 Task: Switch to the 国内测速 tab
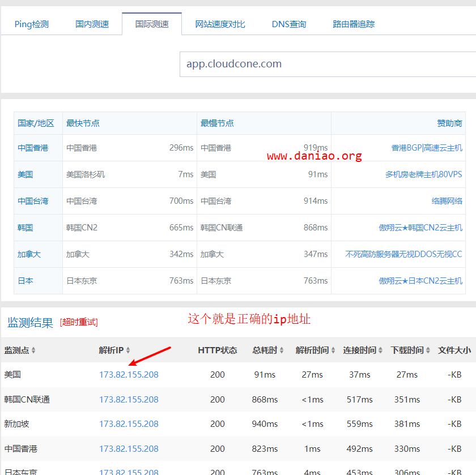point(92,24)
